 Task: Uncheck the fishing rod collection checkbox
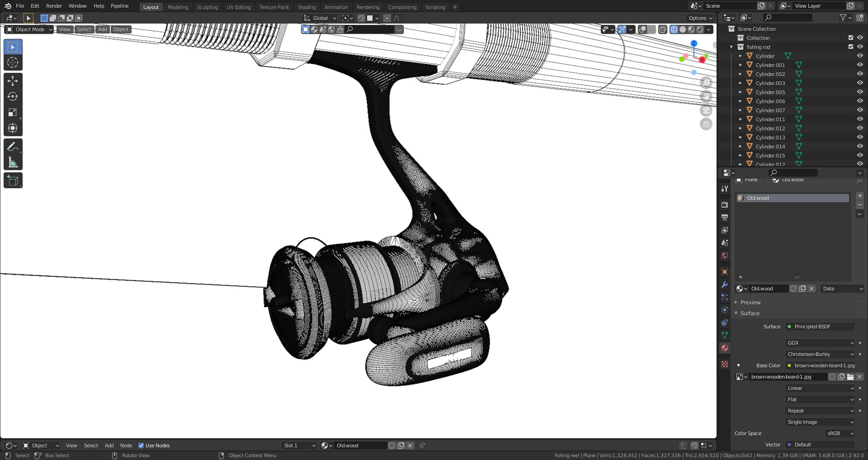pos(851,46)
